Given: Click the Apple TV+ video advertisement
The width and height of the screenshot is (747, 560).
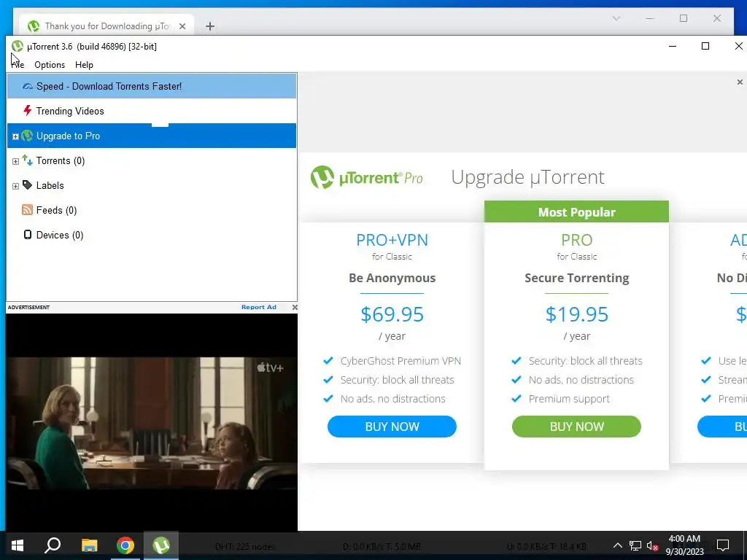Looking at the screenshot, I should pyautogui.click(x=152, y=422).
